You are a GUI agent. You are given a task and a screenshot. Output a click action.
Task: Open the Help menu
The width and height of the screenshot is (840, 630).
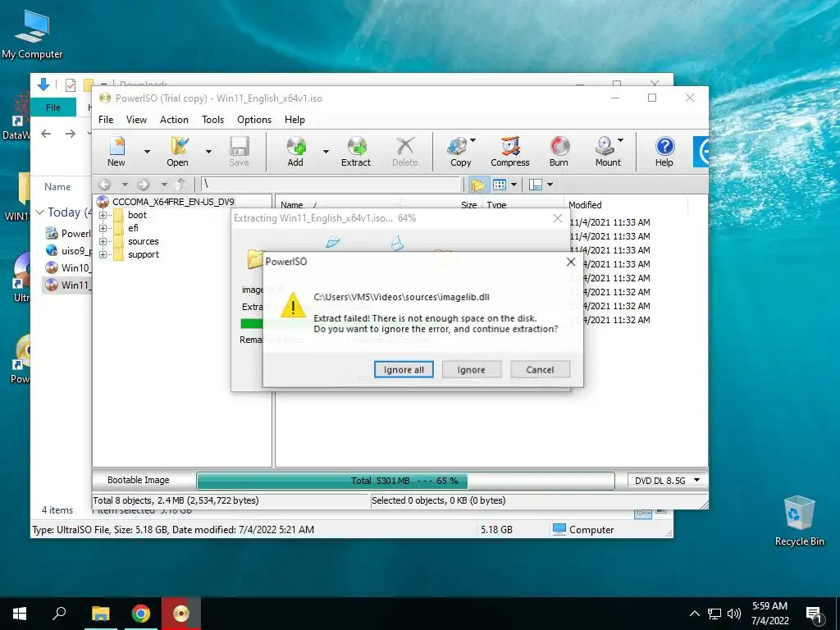coord(294,120)
